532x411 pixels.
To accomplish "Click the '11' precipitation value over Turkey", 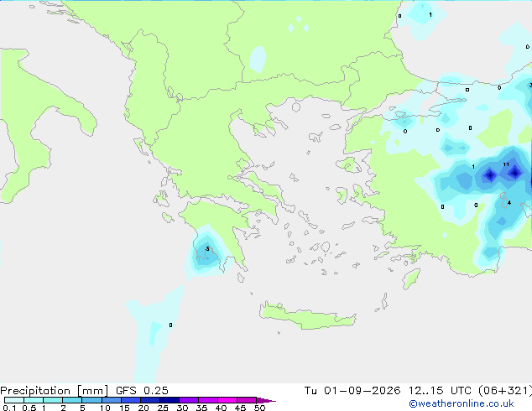I will point(506,164).
